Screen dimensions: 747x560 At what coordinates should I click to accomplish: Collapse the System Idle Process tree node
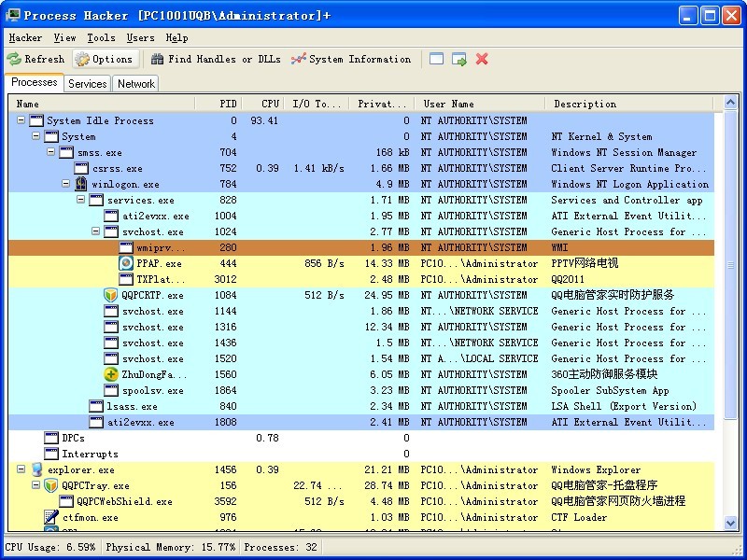pos(21,120)
